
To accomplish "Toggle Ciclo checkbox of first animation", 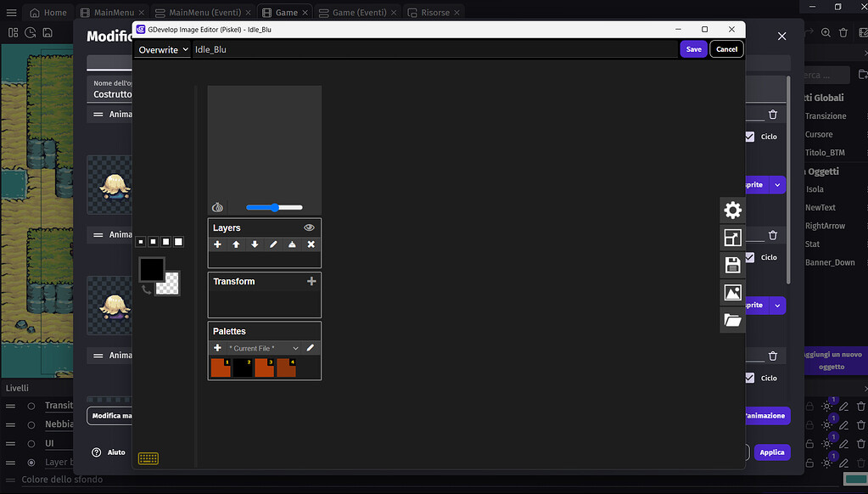I will [749, 137].
